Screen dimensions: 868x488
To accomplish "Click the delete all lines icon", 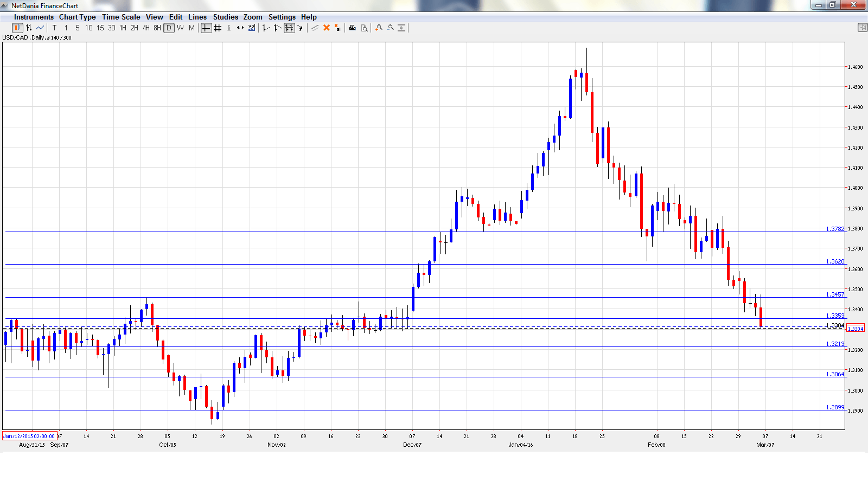I will tap(338, 28).
